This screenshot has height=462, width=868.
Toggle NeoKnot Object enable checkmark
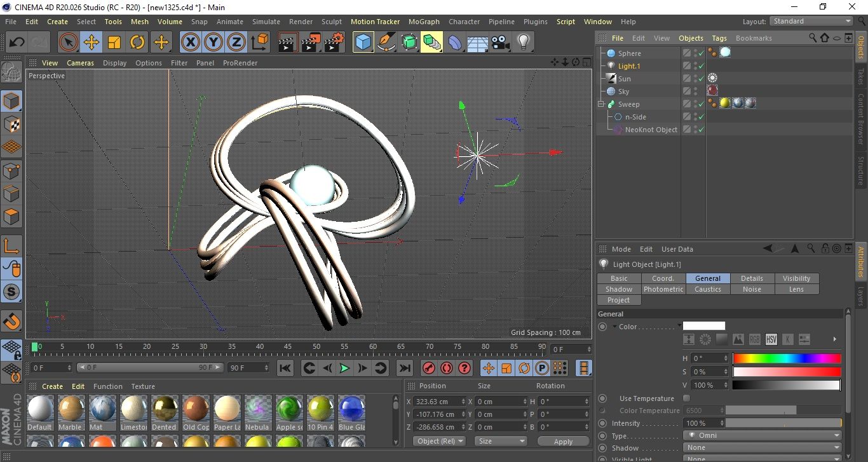pyautogui.click(x=701, y=130)
